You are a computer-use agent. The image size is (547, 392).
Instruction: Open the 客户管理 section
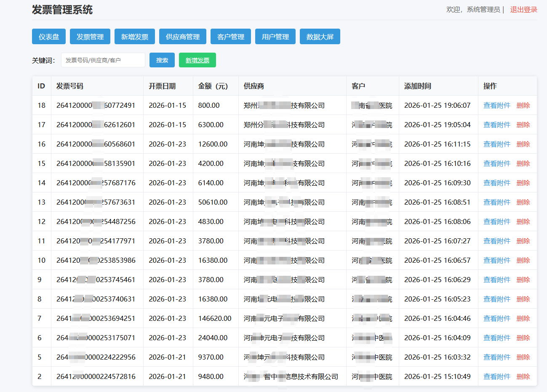(x=231, y=37)
